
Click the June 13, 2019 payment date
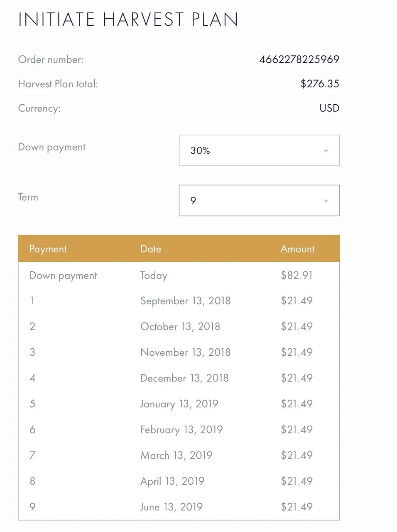tap(172, 507)
